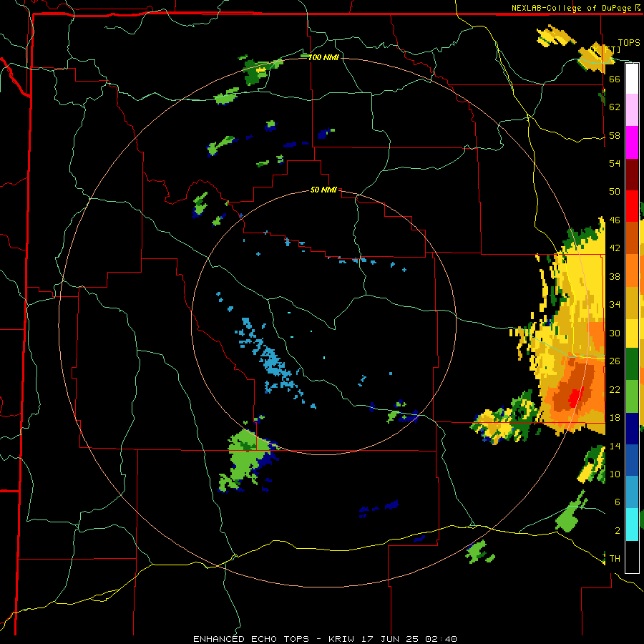Image resolution: width=644 pixels, height=644 pixels.
Task: Click the "22" legend value
Action: 615,389
